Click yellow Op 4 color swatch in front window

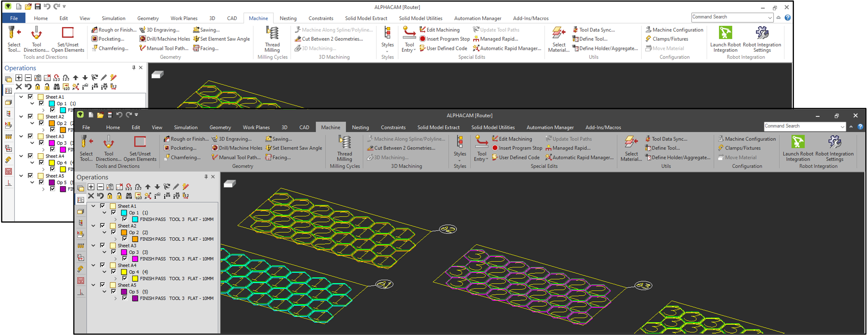[124, 272]
